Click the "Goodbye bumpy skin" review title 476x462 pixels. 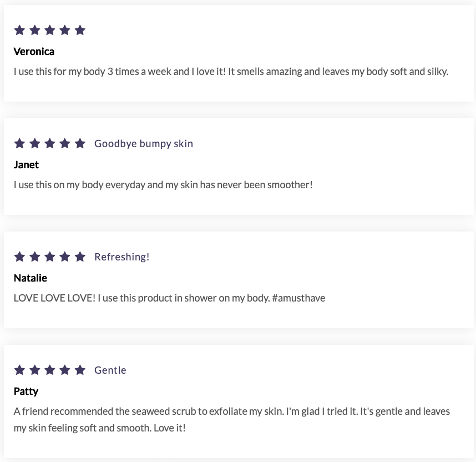click(144, 143)
